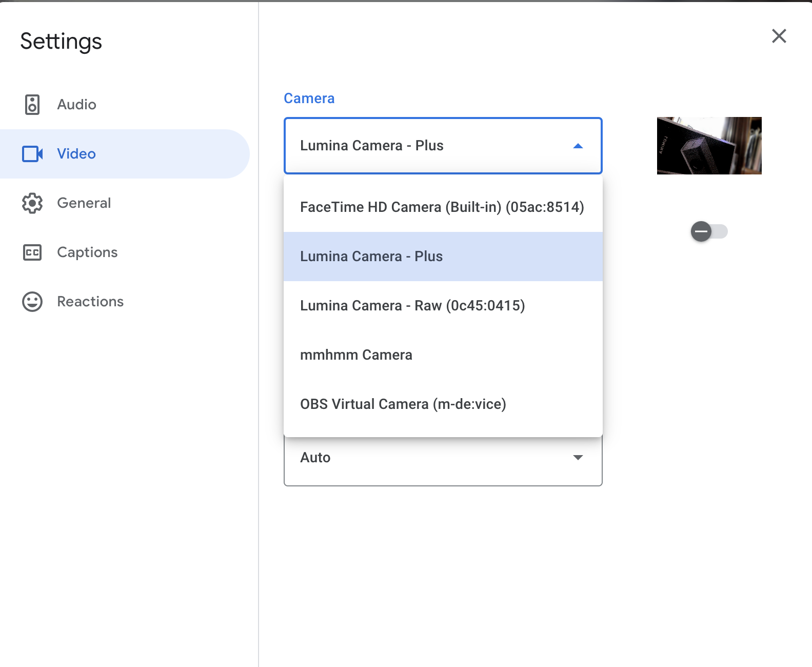Click the Camera section label
Image resolution: width=812 pixels, height=667 pixels.
(x=309, y=99)
